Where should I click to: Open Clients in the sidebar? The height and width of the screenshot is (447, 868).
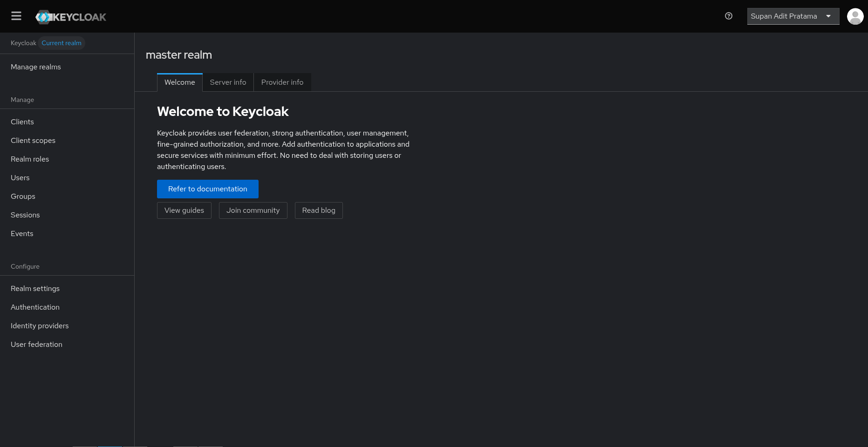click(67, 122)
